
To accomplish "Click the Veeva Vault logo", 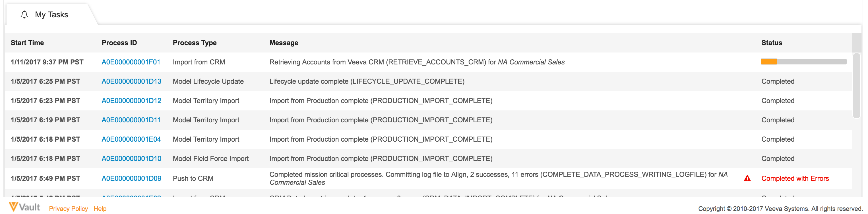I will (x=24, y=207).
